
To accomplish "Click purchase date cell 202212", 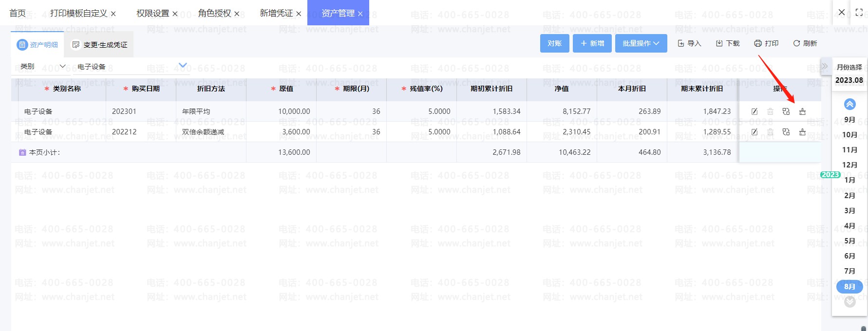I will [141, 132].
